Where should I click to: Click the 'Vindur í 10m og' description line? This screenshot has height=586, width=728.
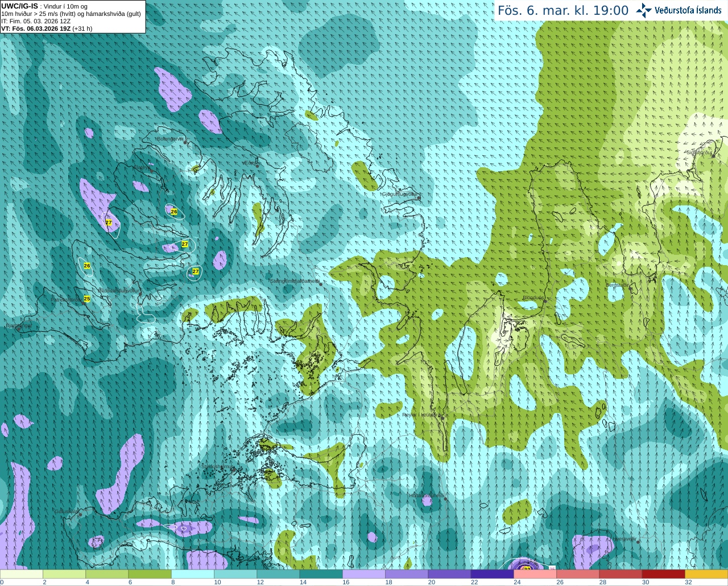point(65,6)
